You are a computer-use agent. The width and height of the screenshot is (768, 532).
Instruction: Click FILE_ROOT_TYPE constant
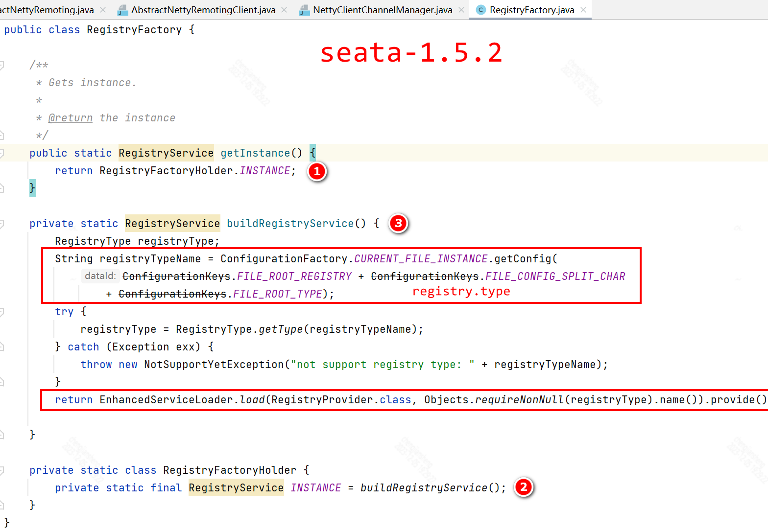pyautogui.click(x=278, y=294)
